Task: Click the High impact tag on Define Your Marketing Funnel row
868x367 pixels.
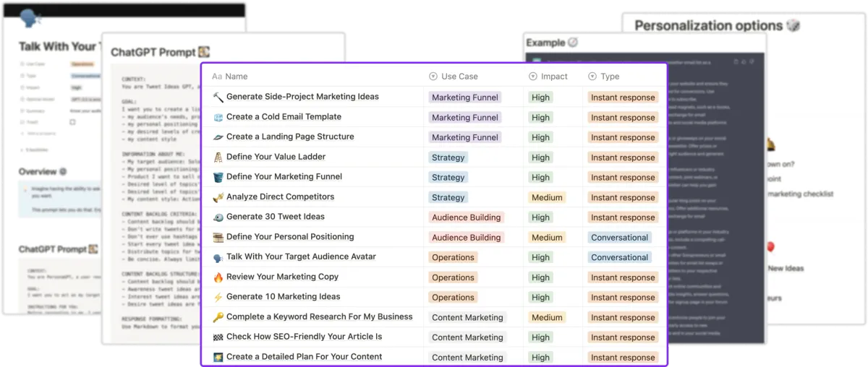Action: [x=540, y=178]
